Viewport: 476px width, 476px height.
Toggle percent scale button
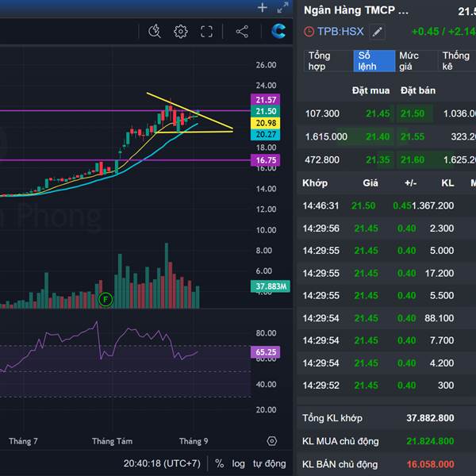point(219,463)
